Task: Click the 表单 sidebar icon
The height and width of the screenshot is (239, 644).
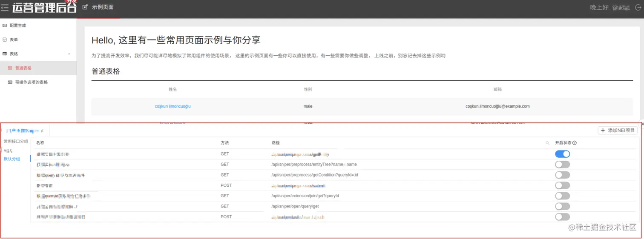Action: tap(5, 40)
